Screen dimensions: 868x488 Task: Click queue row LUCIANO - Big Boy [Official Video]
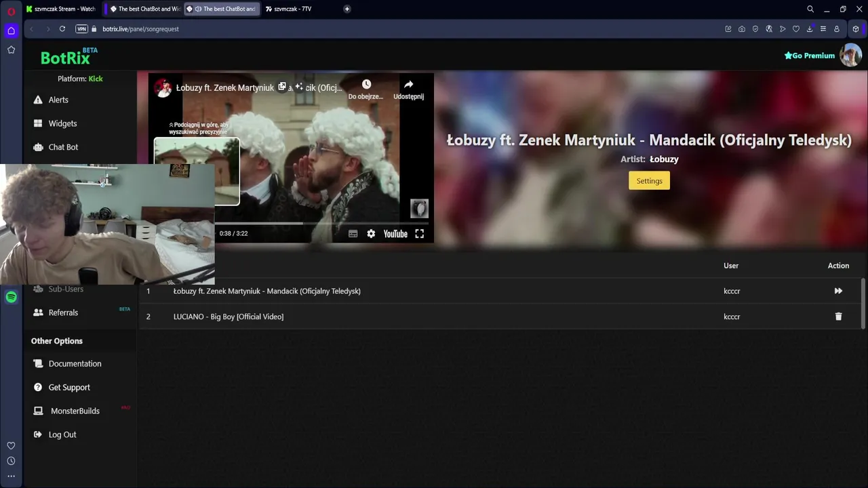tap(500, 317)
